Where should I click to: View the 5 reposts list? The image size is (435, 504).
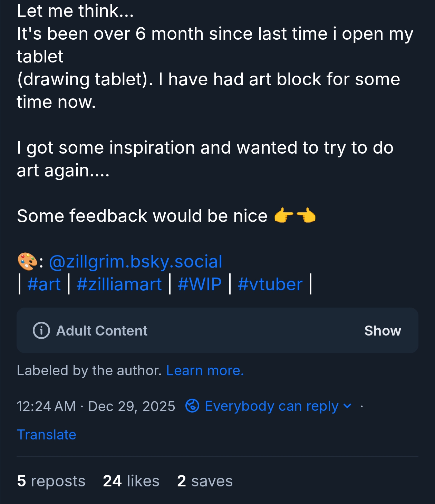click(51, 481)
